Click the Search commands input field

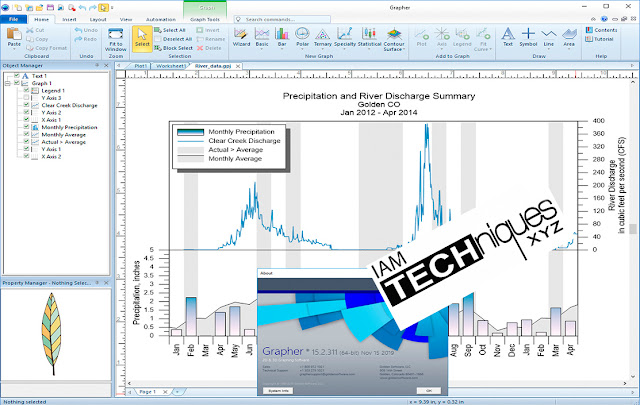click(282, 19)
